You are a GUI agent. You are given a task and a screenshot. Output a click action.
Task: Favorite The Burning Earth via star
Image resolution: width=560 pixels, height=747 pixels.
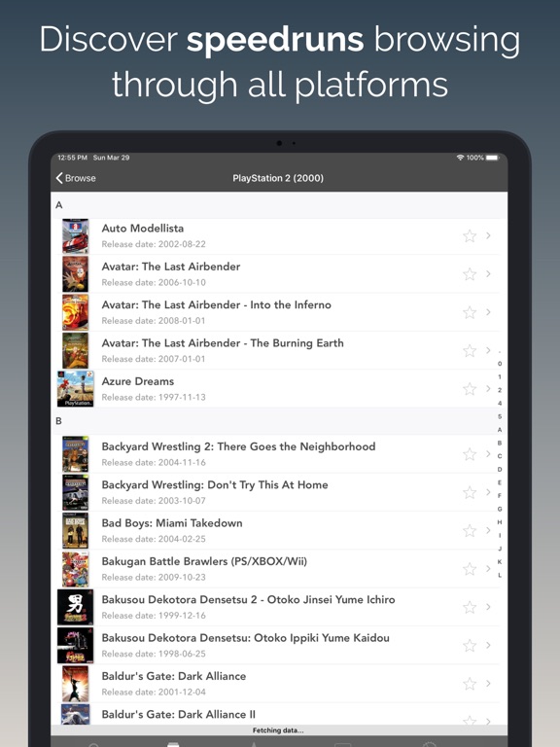point(470,350)
